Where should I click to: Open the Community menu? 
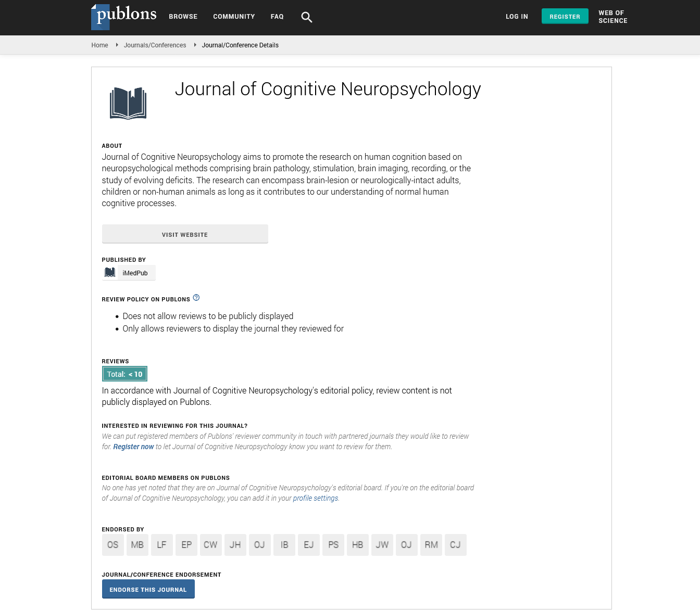[234, 17]
